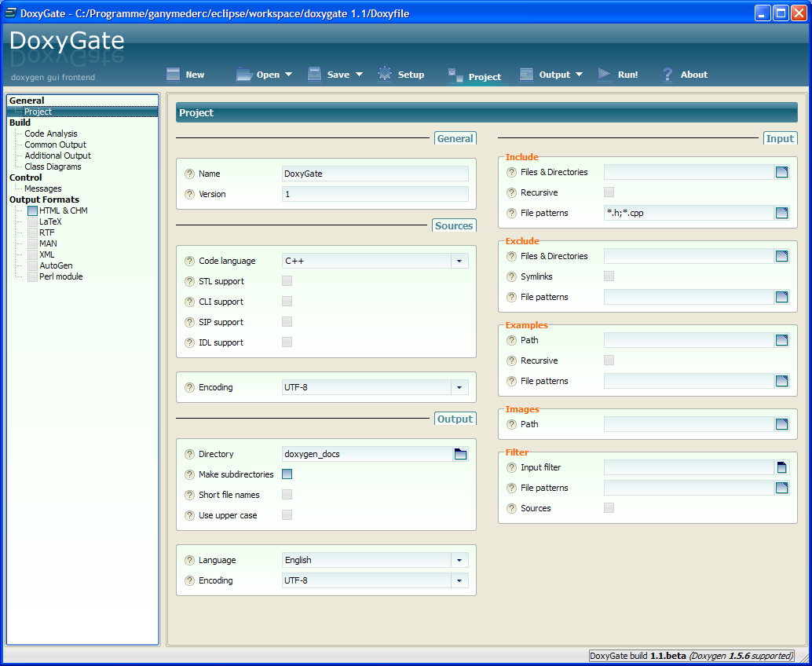Image resolution: width=812 pixels, height=666 pixels.
Task: Expand the Output toolbar dropdown arrow
Action: [x=579, y=75]
